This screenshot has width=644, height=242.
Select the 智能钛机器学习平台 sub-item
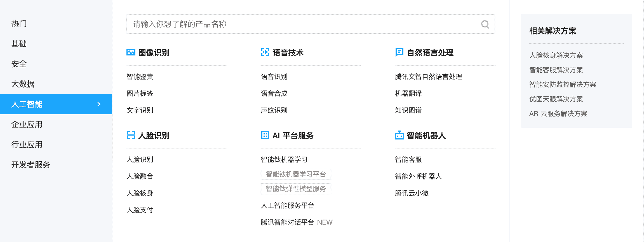296,174
